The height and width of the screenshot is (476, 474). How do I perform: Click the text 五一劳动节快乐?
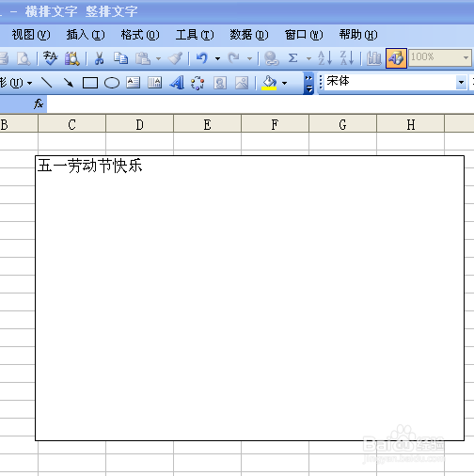click(89, 166)
